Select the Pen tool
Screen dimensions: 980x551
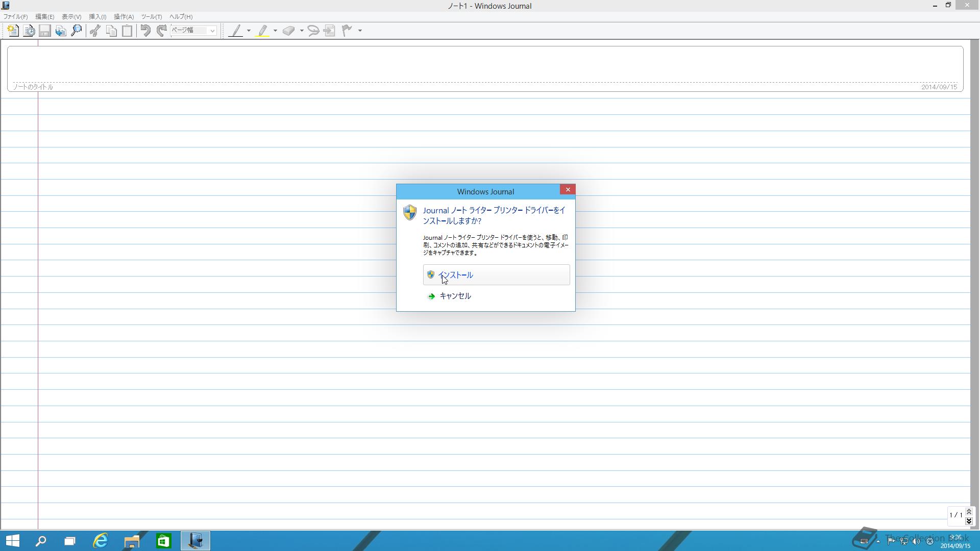point(235,31)
